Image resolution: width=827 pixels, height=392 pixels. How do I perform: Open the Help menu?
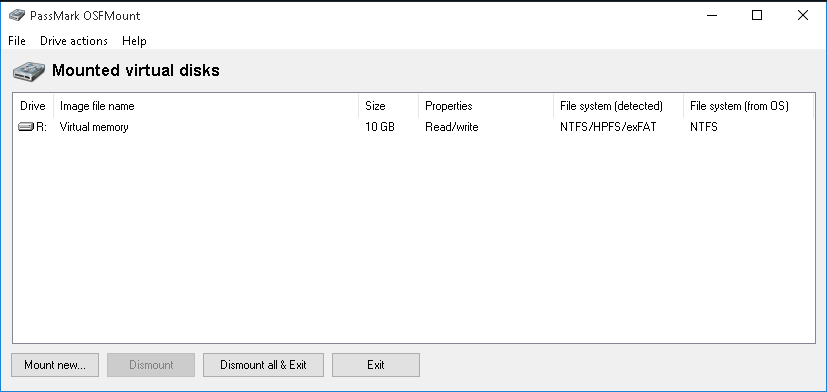click(x=134, y=41)
